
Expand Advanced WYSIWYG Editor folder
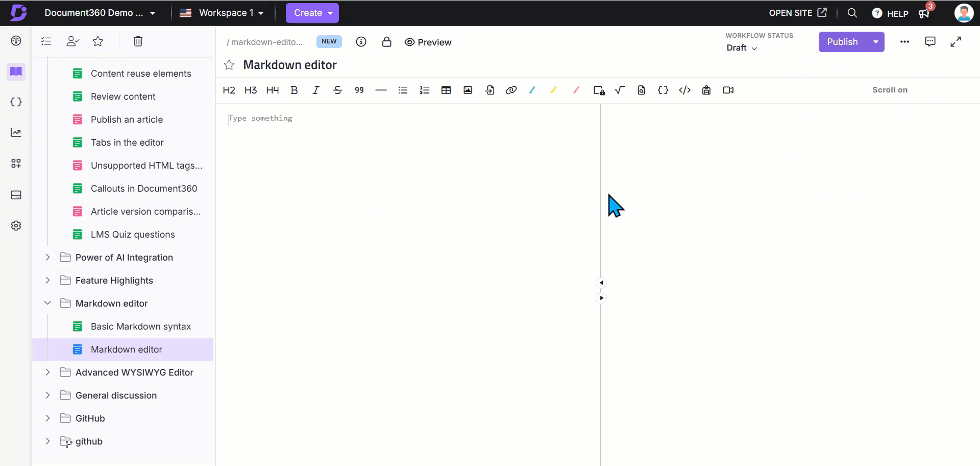pos(47,372)
